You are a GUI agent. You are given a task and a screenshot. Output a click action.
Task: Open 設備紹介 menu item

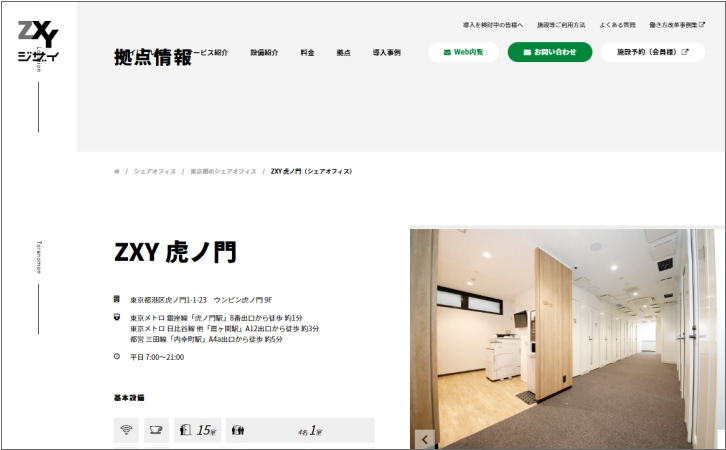click(x=264, y=53)
